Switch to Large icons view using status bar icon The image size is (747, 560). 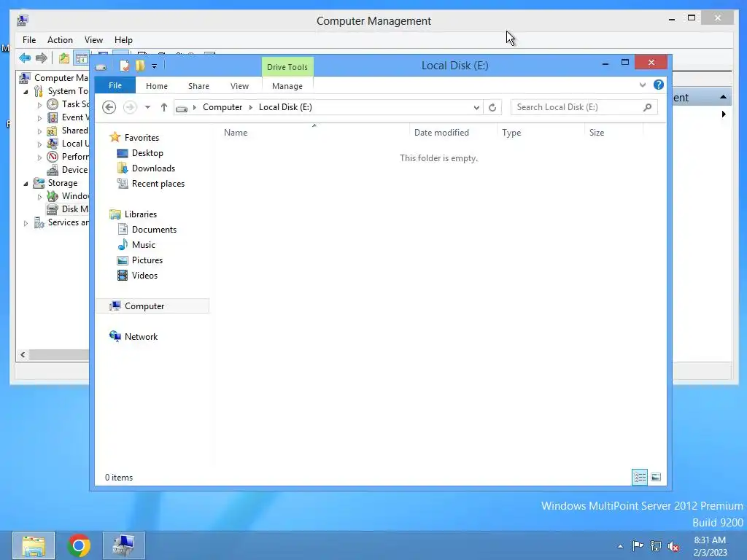(656, 477)
